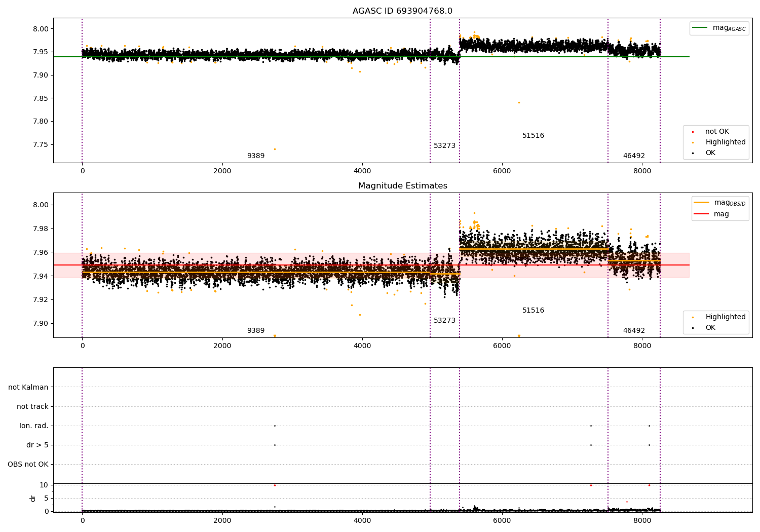The image size is (760, 532).
Task: Click the "not track" row label
Action: pos(32,407)
